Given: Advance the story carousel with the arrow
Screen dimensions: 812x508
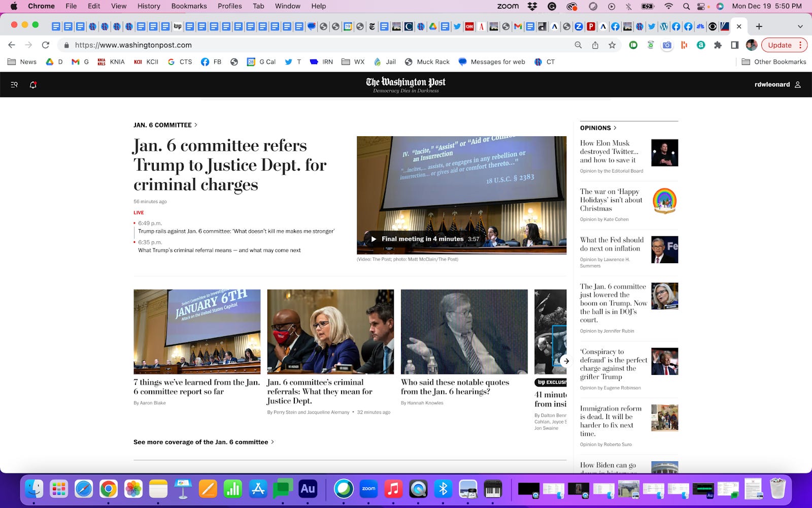Looking at the screenshot, I should click(x=566, y=361).
